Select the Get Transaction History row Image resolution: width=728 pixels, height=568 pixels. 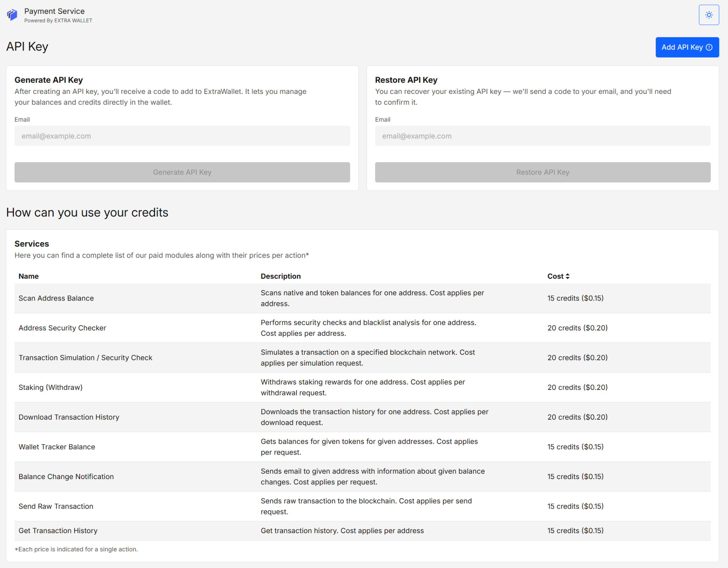click(249, 530)
